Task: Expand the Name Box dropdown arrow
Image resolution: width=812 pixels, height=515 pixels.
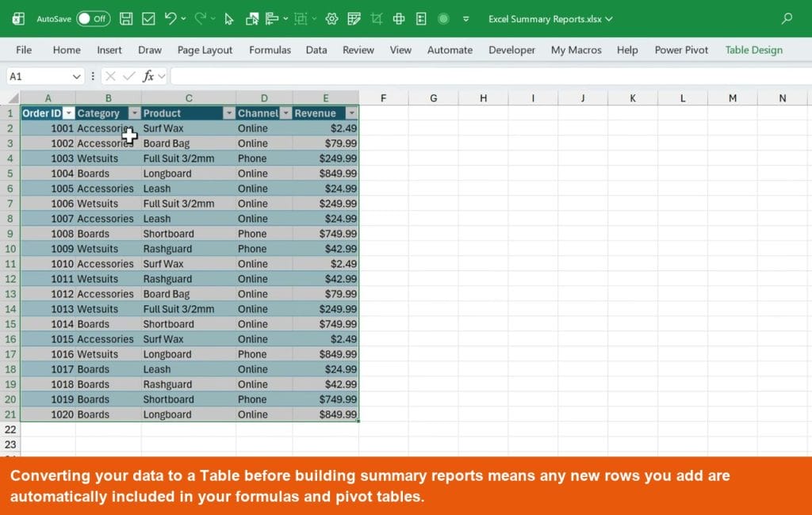Action: [77, 77]
